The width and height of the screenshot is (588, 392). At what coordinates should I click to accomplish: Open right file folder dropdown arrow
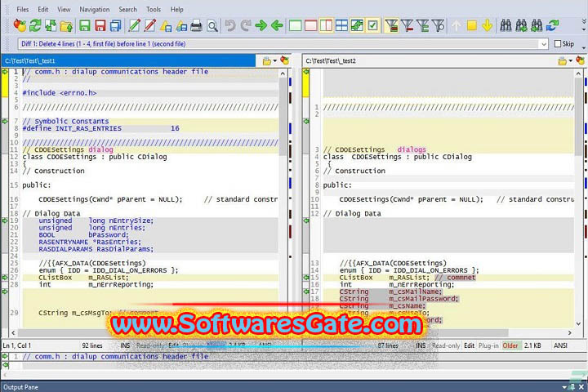570,60
